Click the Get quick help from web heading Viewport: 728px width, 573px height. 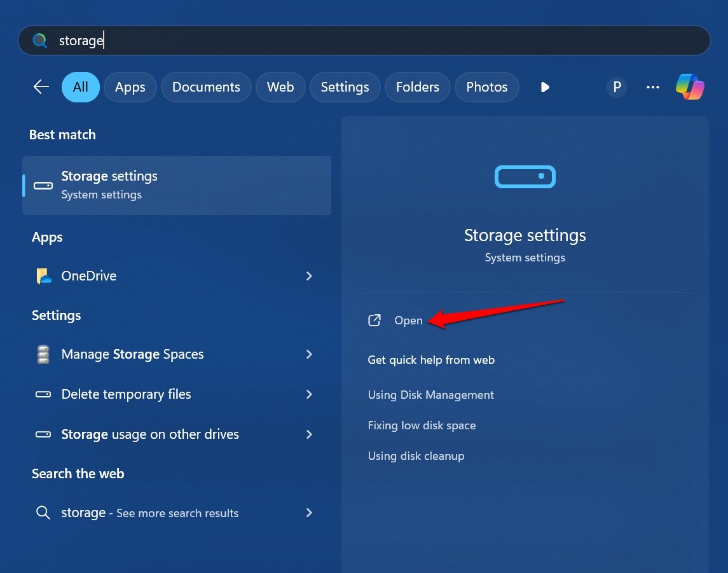(431, 360)
